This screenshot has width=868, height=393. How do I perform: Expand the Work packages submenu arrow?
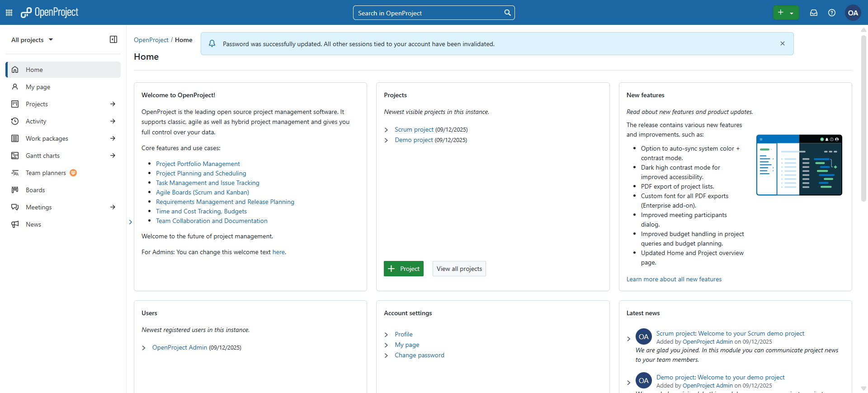click(113, 138)
